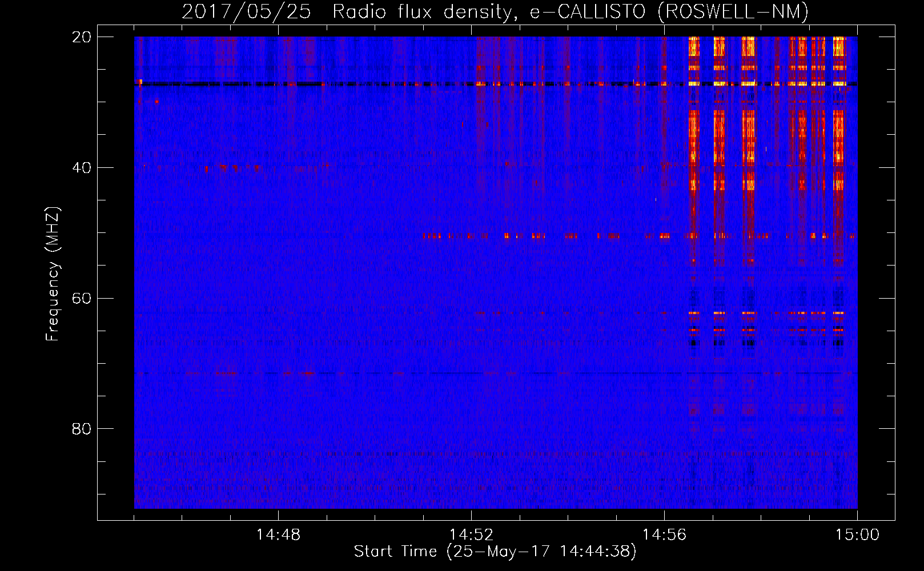Image resolution: width=924 pixels, height=571 pixels.
Task: Click the 40 frequency tick label
Action: click(x=82, y=168)
